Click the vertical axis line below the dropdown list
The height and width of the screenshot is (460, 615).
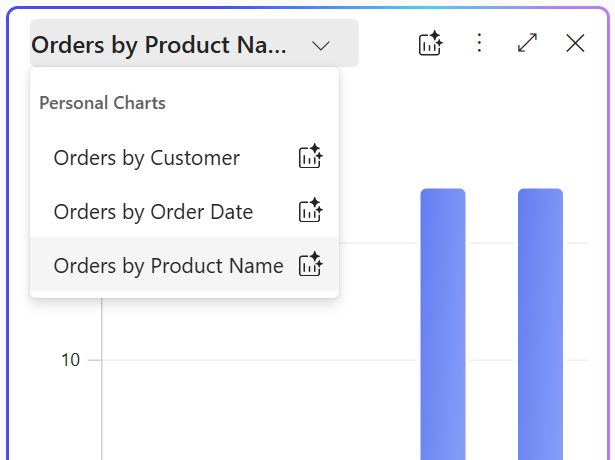(x=101, y=400)
